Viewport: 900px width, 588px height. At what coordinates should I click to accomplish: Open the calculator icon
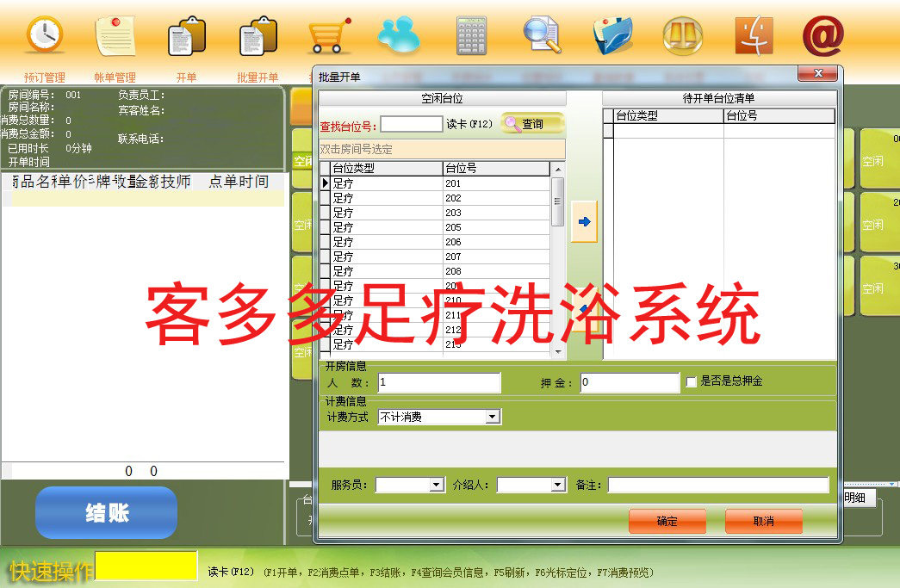click(x=471, y=35)
